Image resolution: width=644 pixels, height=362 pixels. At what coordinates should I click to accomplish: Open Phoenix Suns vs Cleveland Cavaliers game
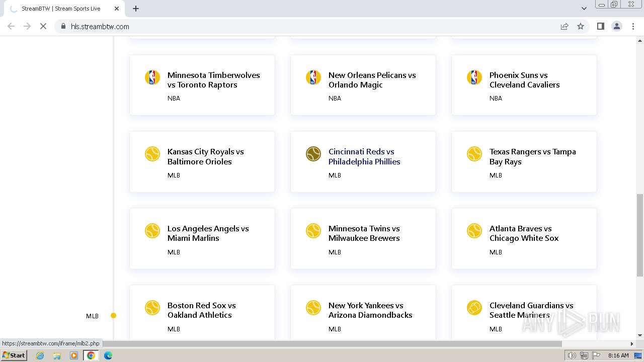[525, 80]
